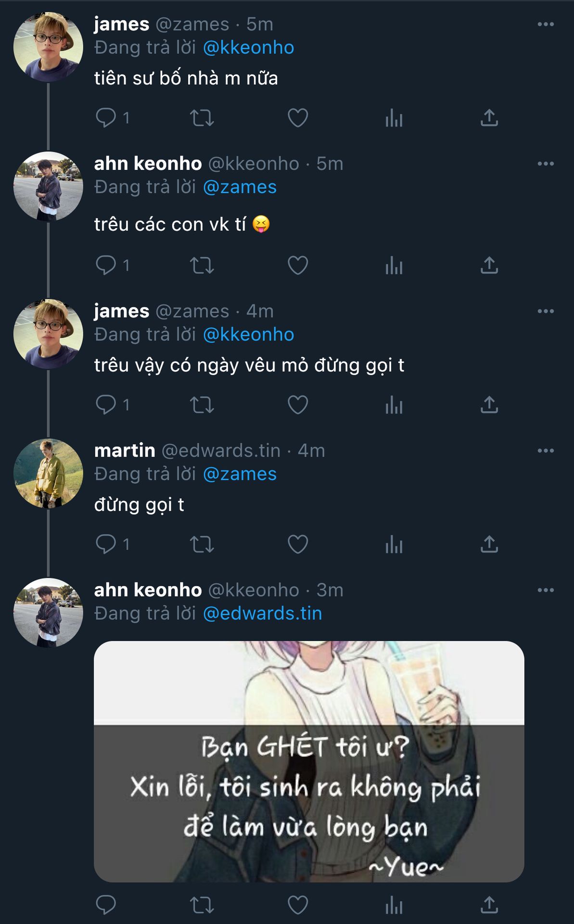Open more options on martin's tweet
This screenshot has width=574, height=924.
(546, 450)
